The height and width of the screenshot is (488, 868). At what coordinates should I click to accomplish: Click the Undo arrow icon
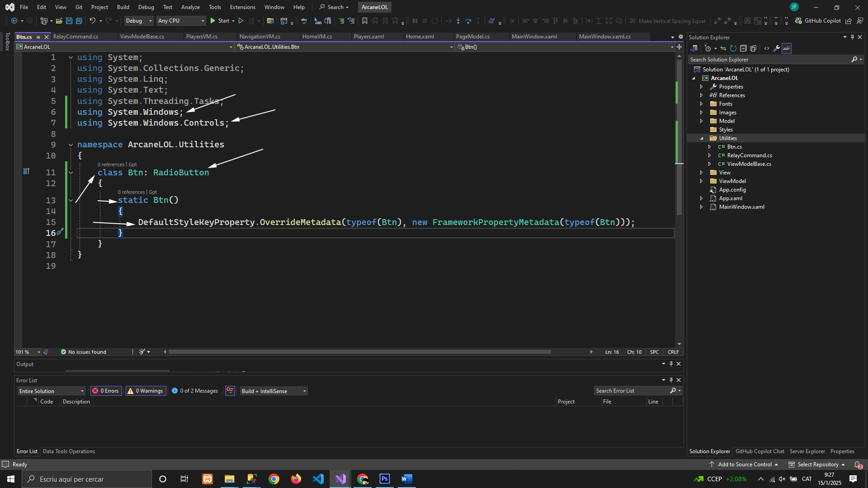92,21
